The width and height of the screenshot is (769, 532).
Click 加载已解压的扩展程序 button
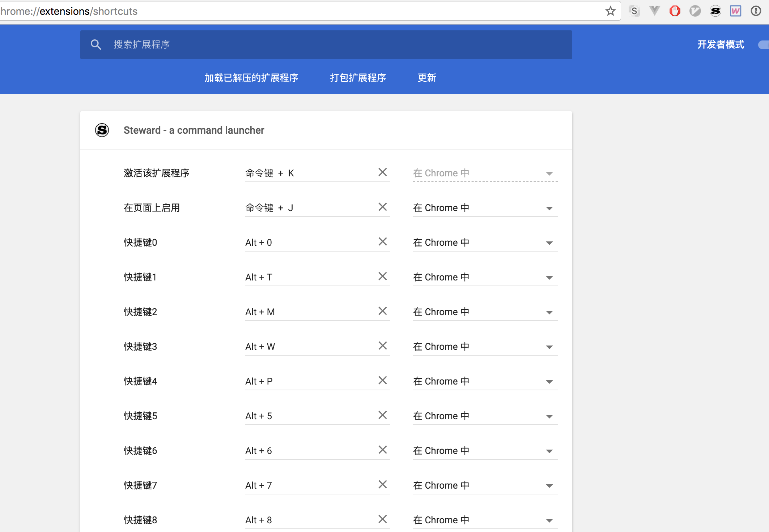tap(251, 78)
